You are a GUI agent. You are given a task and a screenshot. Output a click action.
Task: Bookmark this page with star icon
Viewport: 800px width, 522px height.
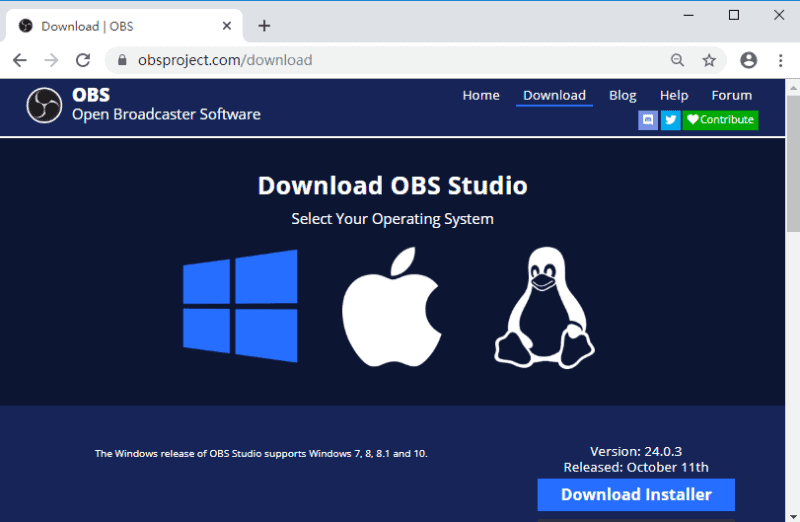click(x=709, y=60)
